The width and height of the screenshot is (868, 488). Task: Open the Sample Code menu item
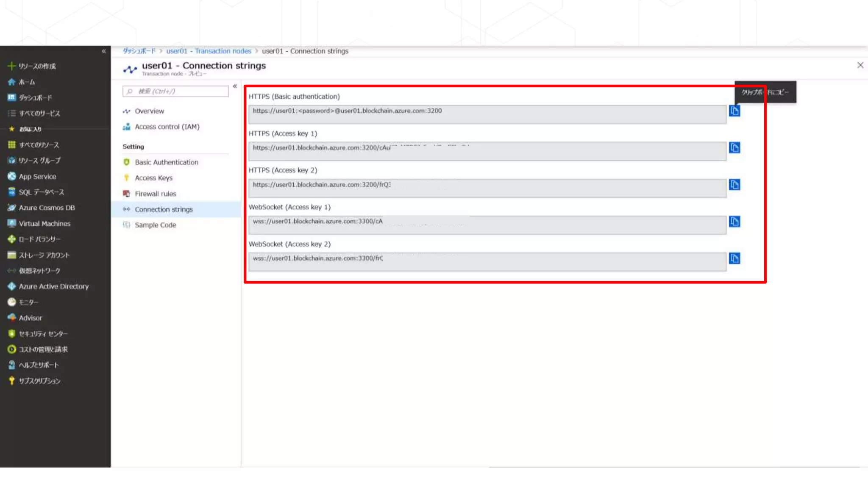click(155, 225)
